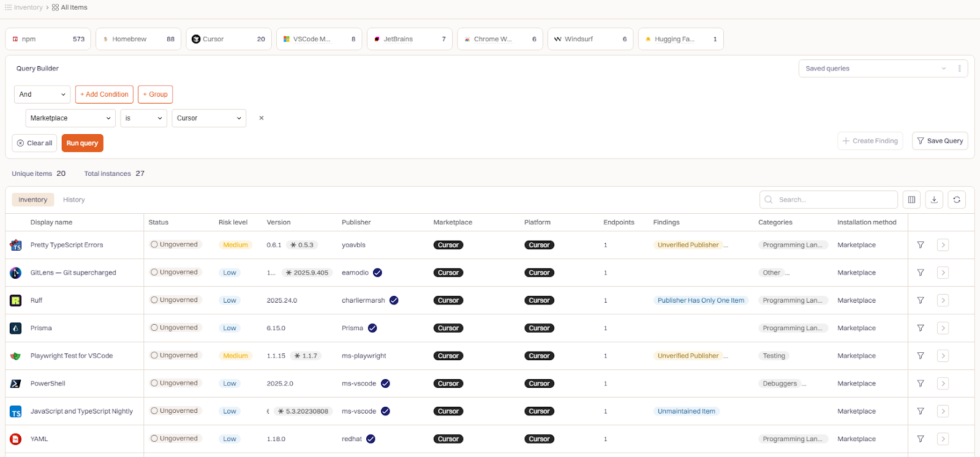Open the And logical operator dropdown
Screen dimensions: 980x457
42,94
